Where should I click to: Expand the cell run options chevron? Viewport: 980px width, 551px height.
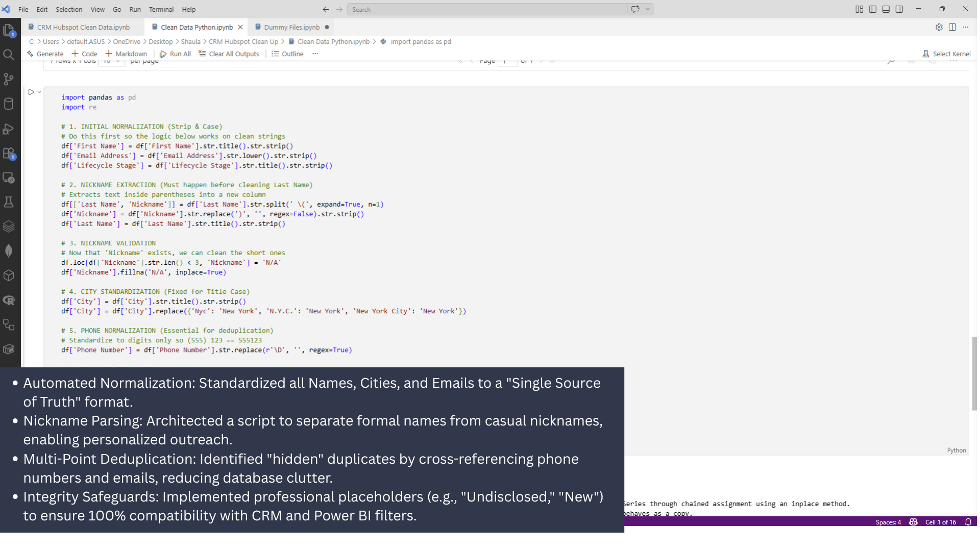39,92
